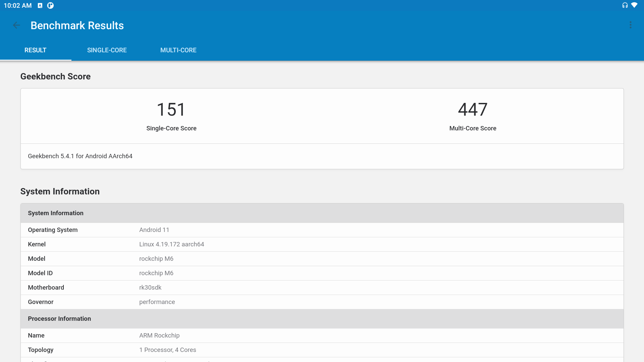The width and height of the screenshot is (644, 362).
Task: Tap the round 'P' notification icon
Action: 50,5
